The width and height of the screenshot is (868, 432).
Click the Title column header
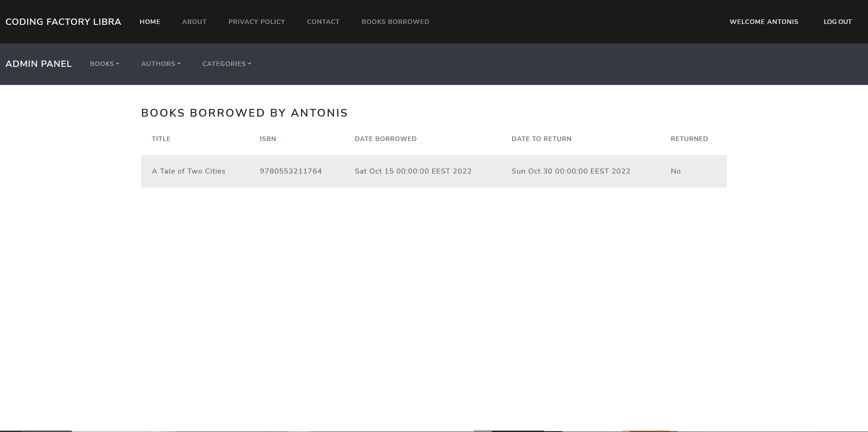pyautogui.click(x=161, y=139)
